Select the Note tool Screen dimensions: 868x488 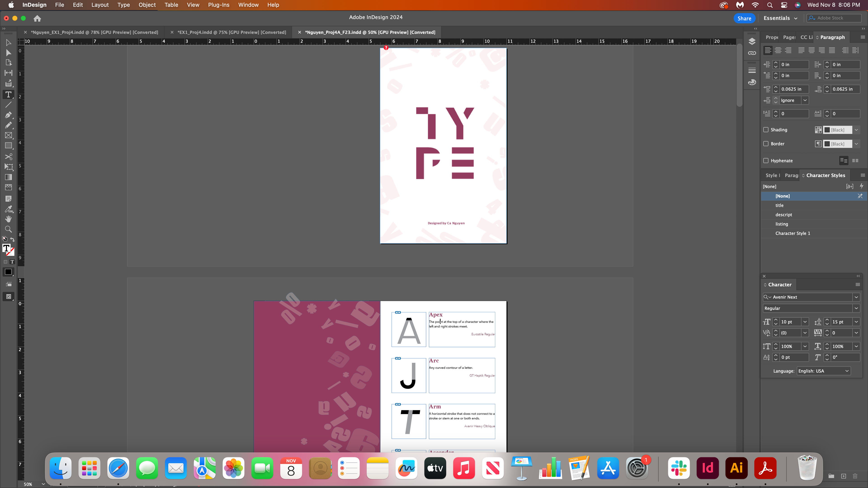pyautogui.click(x=8, y=199)
